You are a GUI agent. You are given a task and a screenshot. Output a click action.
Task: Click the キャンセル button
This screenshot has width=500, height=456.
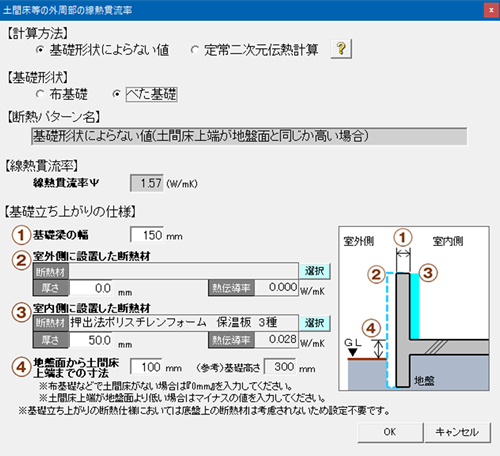[x=458, y=432]
